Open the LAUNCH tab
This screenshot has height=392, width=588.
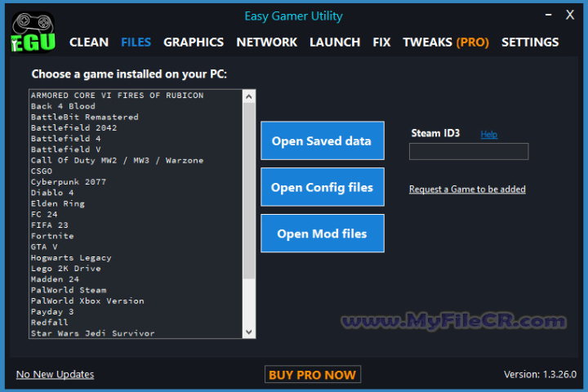(x=335, y=42)
